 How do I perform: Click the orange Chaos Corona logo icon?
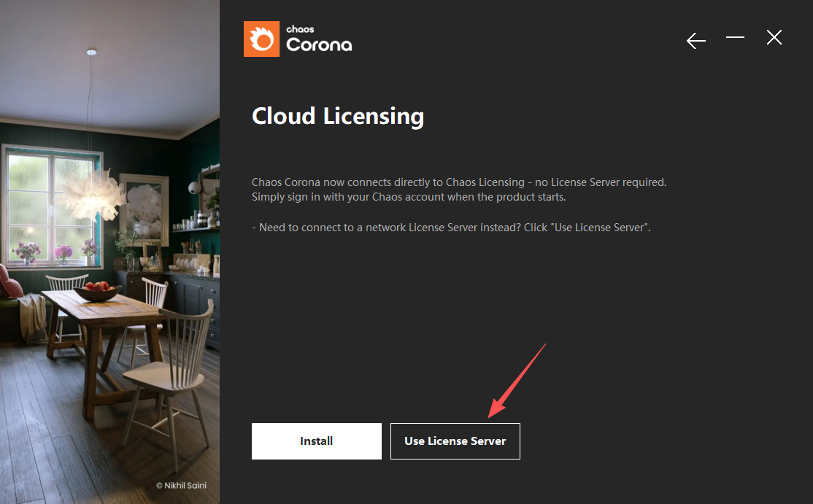click(x=261, y=39)
